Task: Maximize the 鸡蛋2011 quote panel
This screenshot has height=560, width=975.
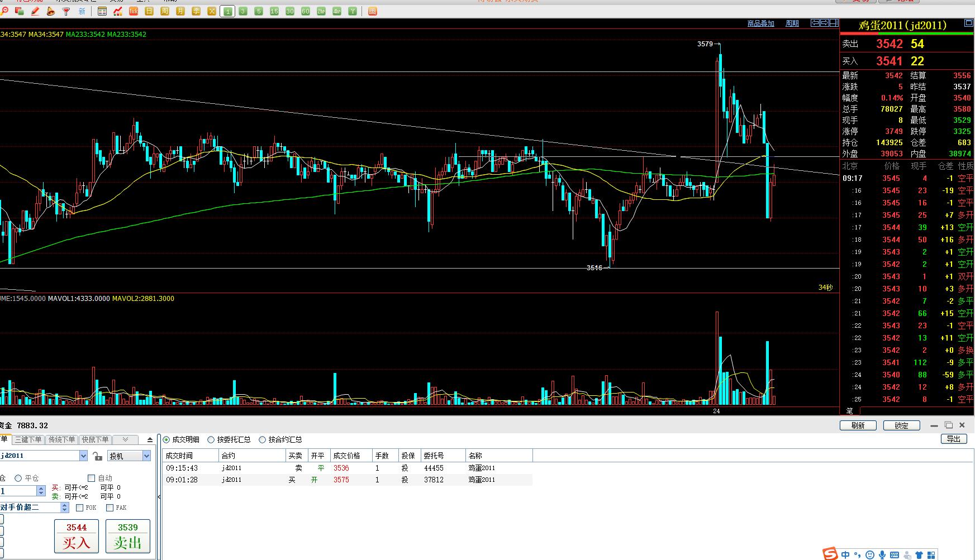Action: [969, 23]
